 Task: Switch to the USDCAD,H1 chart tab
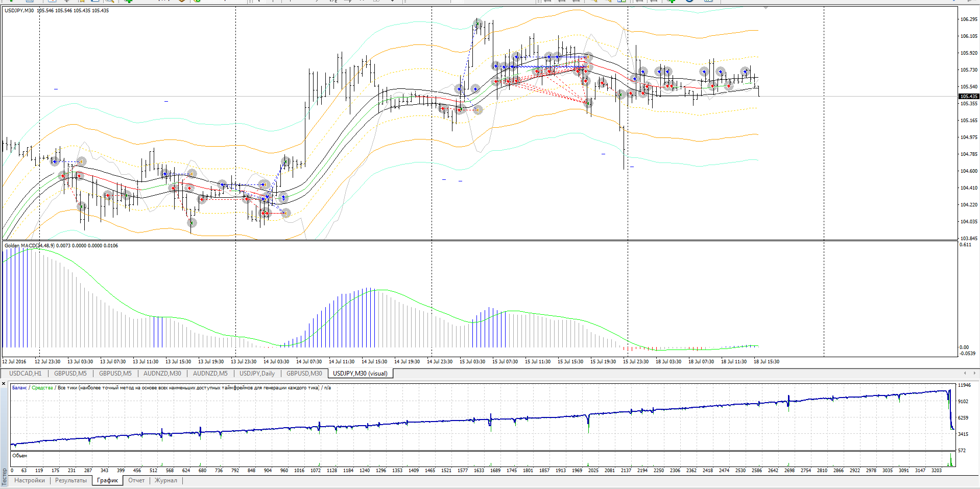click(26, 374)
